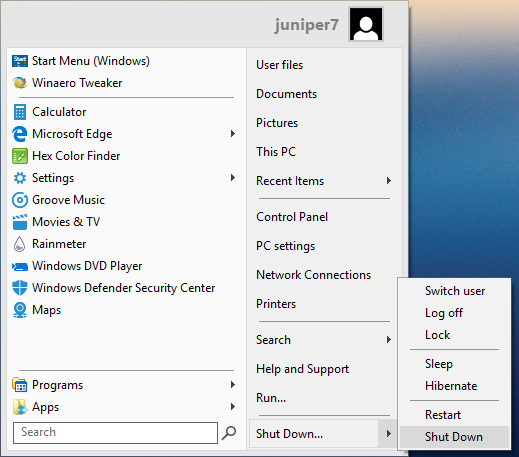Launch the Movies & TV icon
The width and height of the screenshot is (519, 457).
click(20, 222)
